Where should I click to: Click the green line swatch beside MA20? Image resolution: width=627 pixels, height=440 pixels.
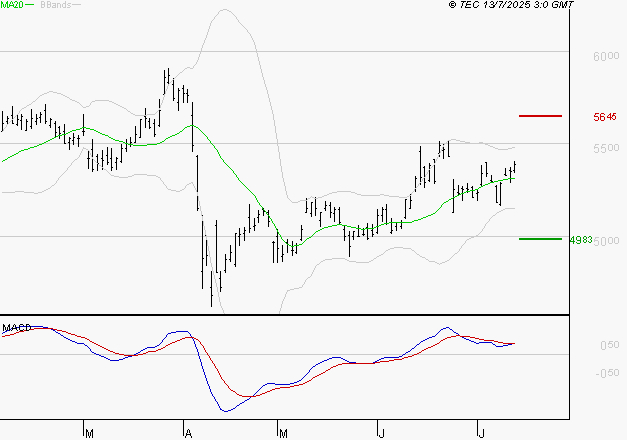(x=30, y=6)
